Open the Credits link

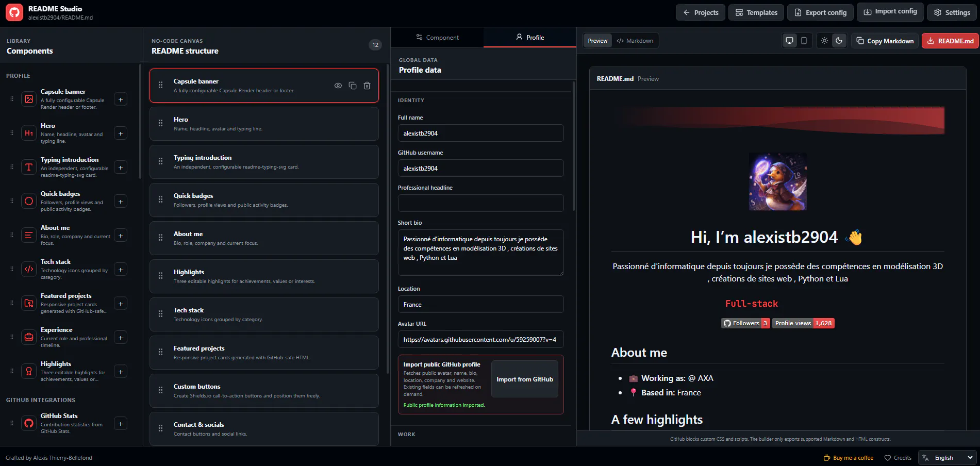click(898, 458)
